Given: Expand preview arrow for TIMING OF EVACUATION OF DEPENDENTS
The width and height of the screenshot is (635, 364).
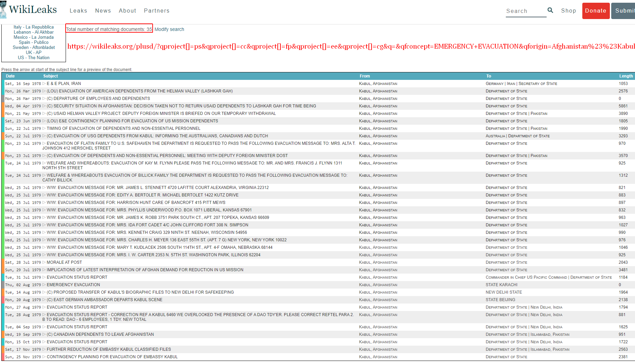Looking at the screenshot, I should [44, 128].
